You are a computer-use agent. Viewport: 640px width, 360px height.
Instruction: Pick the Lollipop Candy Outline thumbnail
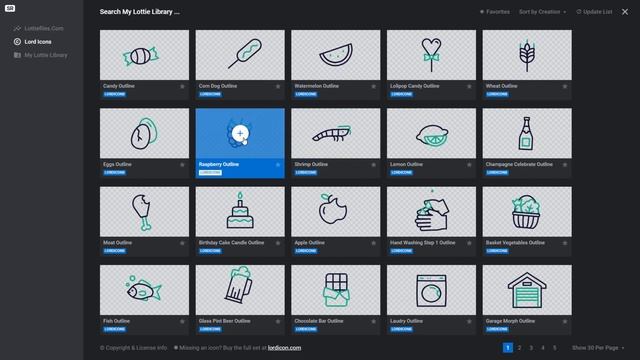click(431, 55)
